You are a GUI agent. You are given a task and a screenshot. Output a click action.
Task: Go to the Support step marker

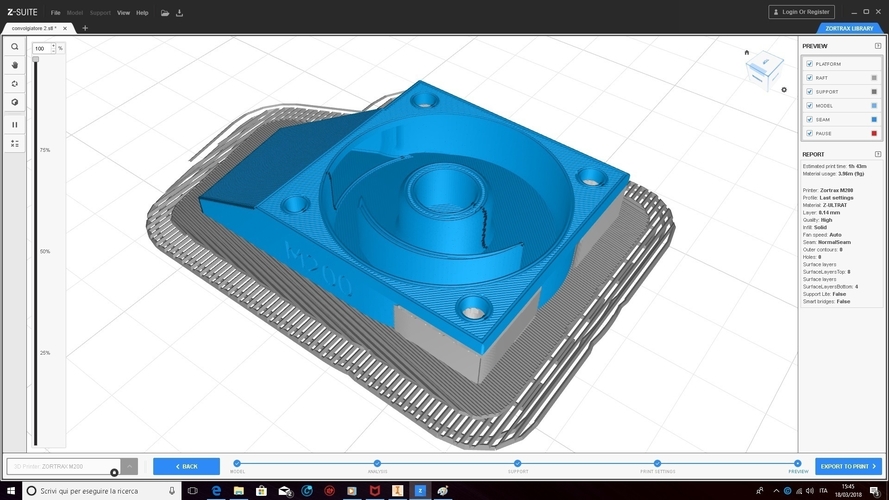pos(518,464)
